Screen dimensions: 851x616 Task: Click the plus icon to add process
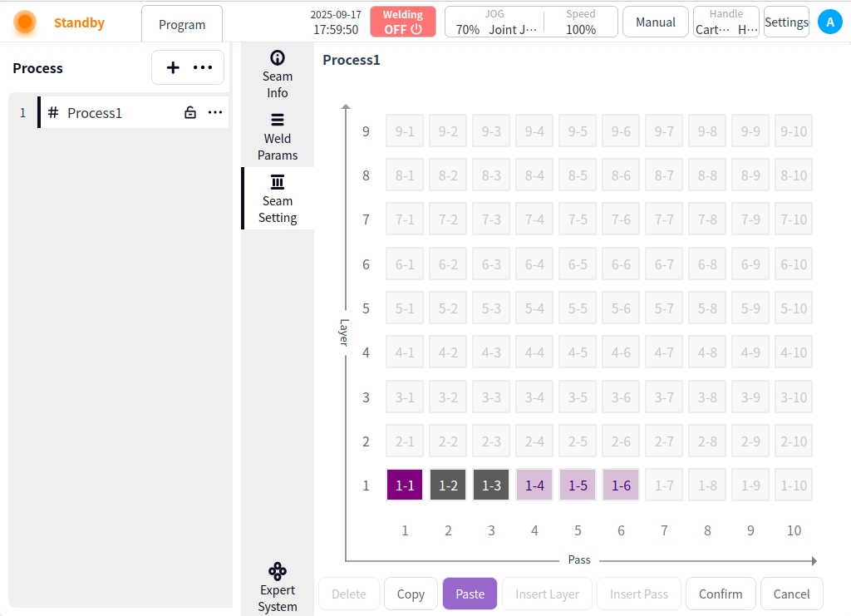coord(173,68)
